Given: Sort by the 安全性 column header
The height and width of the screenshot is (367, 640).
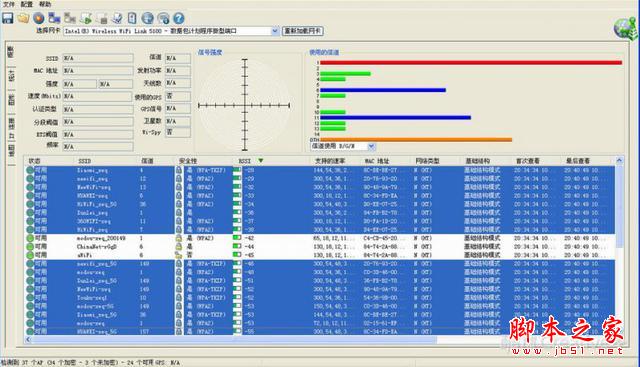Looking at the screenshot, I should point(188,161).
